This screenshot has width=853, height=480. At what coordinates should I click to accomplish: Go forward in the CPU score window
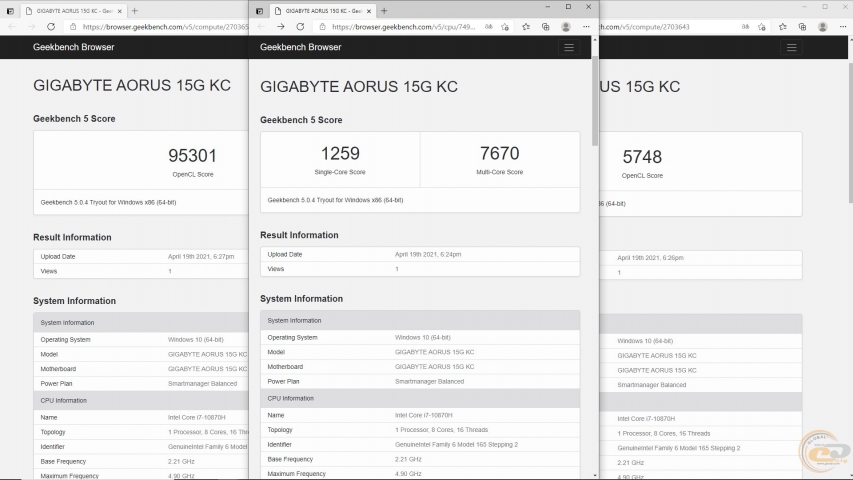(x=281, y=27)
